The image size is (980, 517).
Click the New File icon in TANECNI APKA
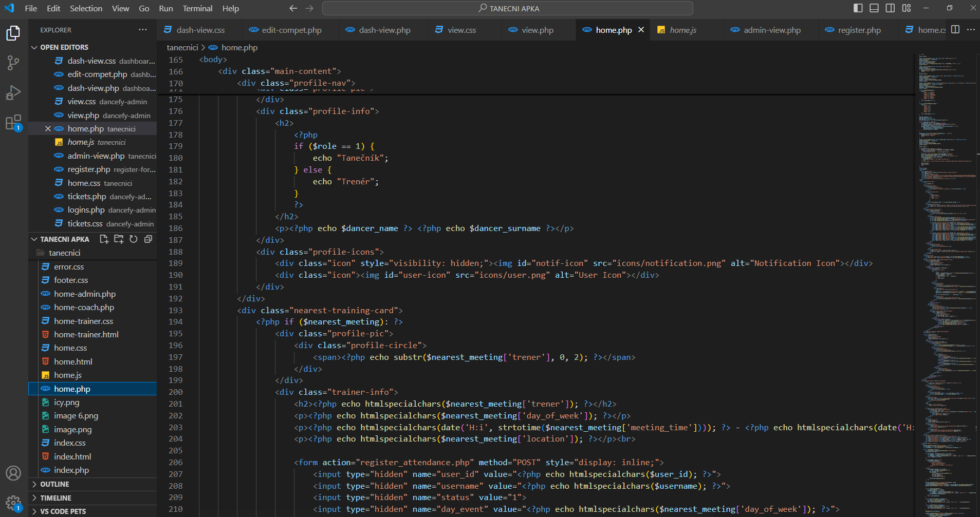click(x=104, y=239)
